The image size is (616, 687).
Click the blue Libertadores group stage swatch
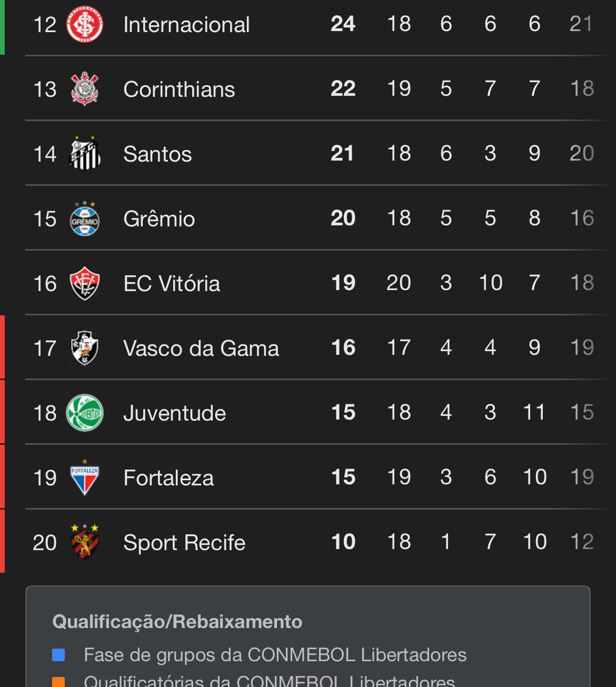(x=58, y=655)
